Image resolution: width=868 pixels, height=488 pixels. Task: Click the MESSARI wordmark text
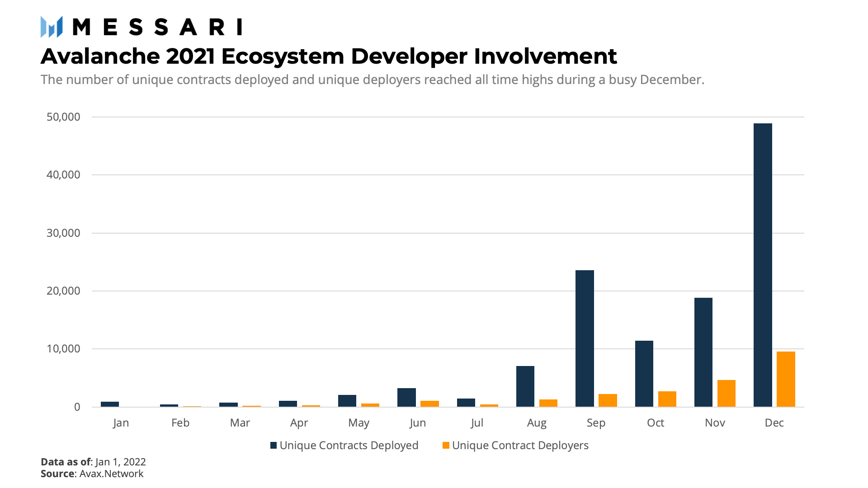157,27
